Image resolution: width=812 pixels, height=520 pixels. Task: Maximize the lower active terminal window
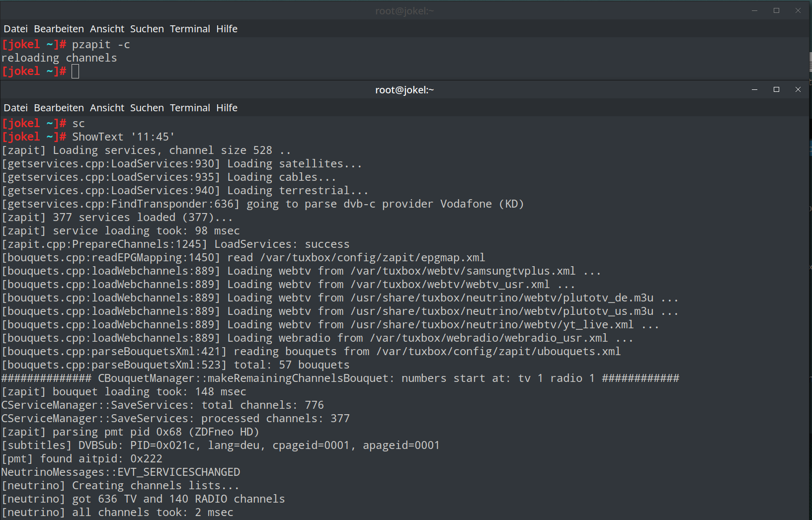pyautogui.click(x=776, y=89)
